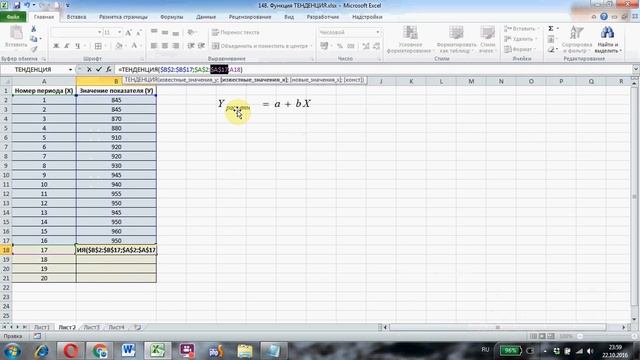The width and height of the screenshot is (640, 360).
Task: Click the AutoSum sigma icon
Action: 551,29
